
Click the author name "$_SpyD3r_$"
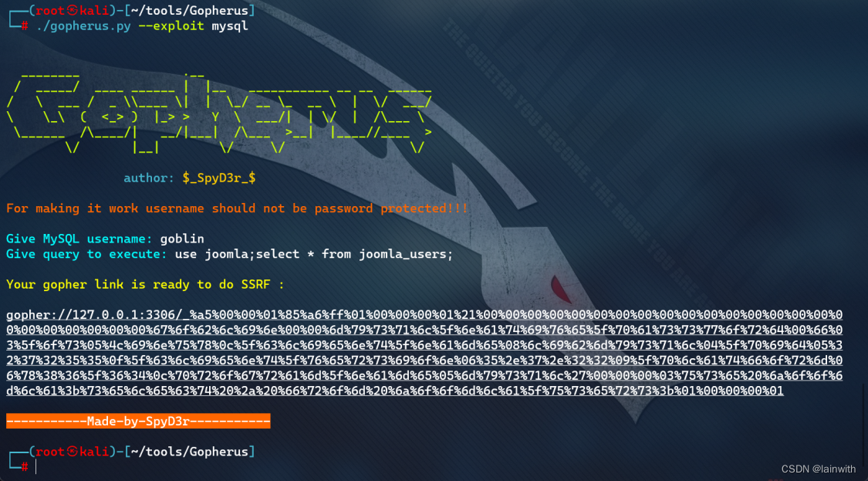tap(218, 178)
